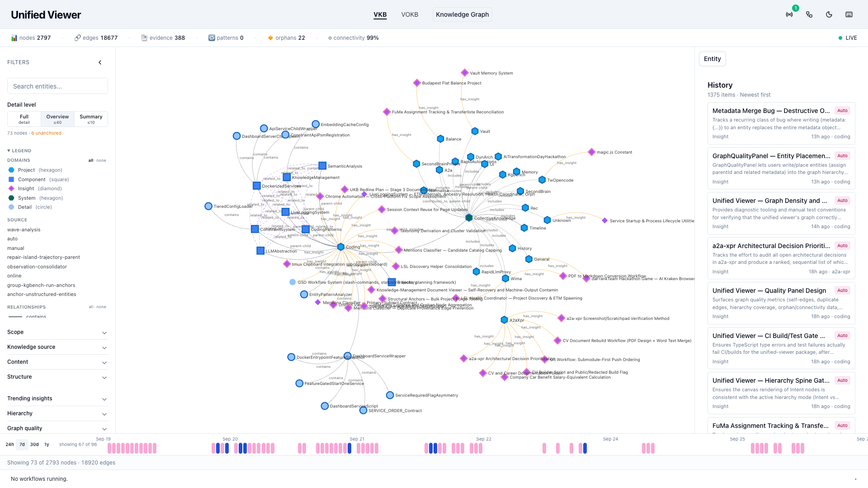This screenshot has height=488, width=868.
Task: Click the Entity button in right panel
Action: point(712,59)
